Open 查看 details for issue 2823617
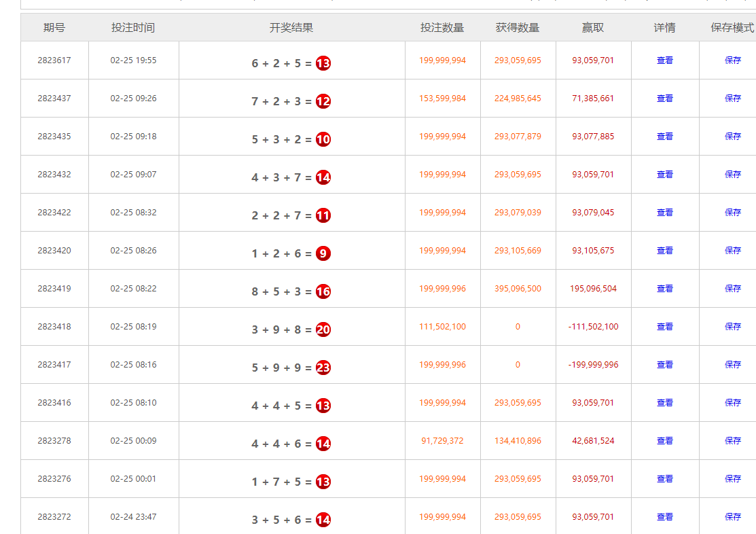Screen dimensions: 756x534 pyautogui.click(x=664, y=60)
